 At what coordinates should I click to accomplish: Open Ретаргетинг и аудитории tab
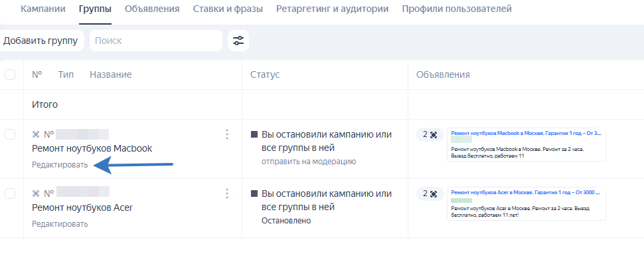pos(332,9)
